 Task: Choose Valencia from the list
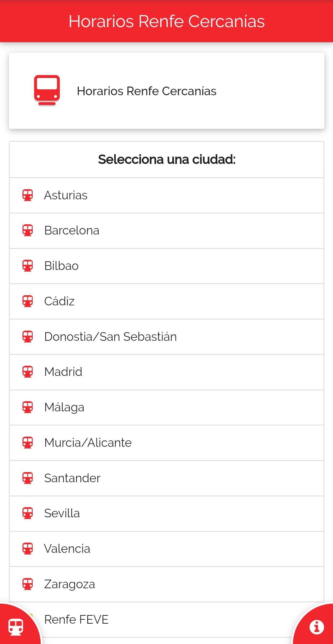pos(67,549)
